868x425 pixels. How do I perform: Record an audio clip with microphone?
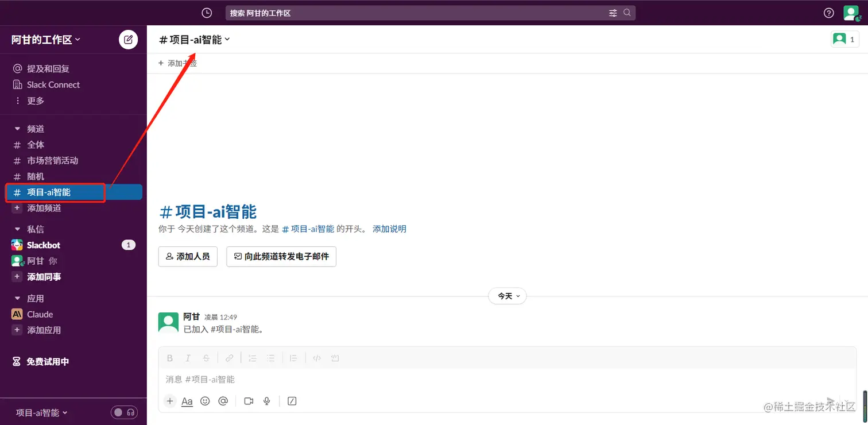pyautogui.click(x=267, y=401)
